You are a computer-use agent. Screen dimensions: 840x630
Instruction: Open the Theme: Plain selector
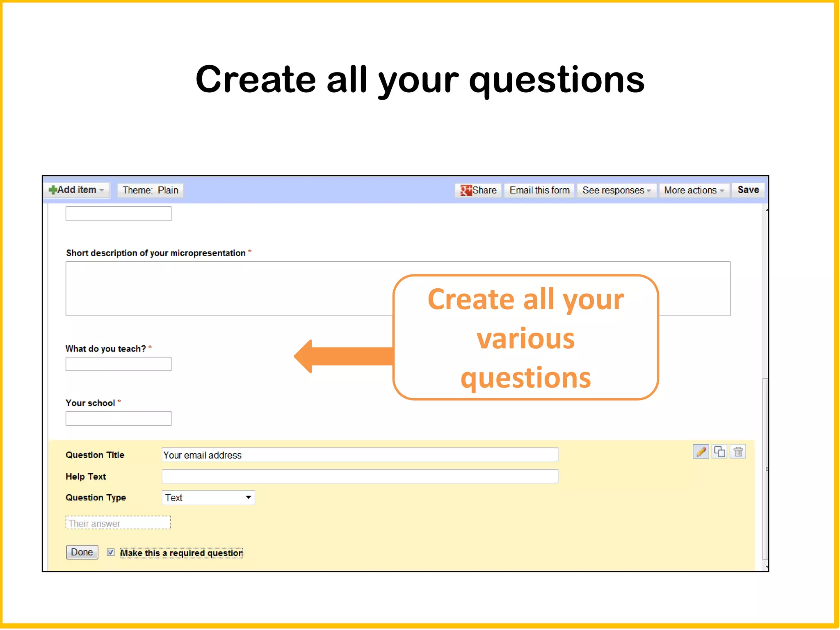coord(150,190)
